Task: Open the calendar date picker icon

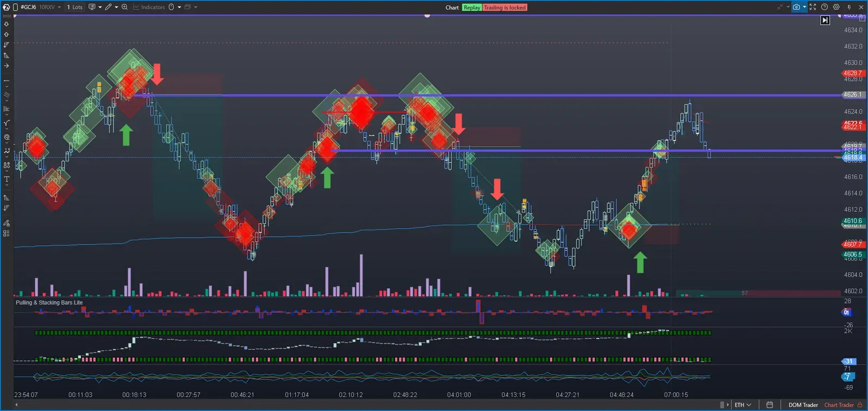Action: coord(769,405)
